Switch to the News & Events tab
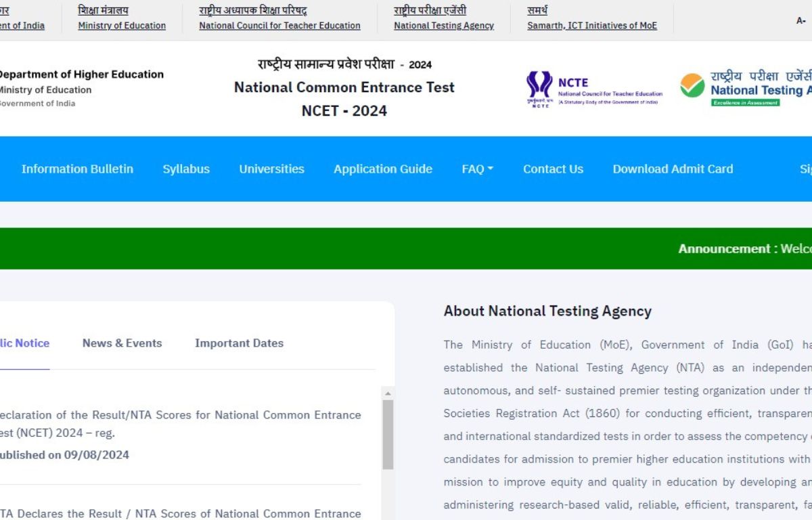812x520 pixels. [x=122, y=343]
